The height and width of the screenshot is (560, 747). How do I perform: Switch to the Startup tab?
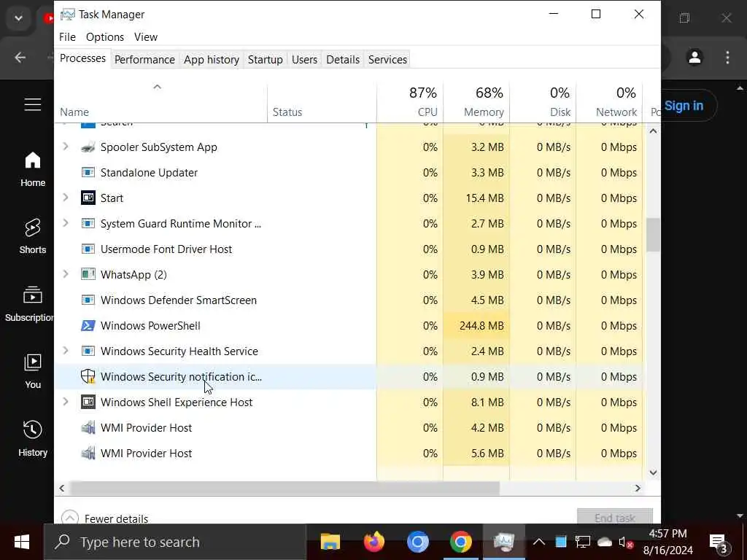pyautogui.click(x=266, y=60)
